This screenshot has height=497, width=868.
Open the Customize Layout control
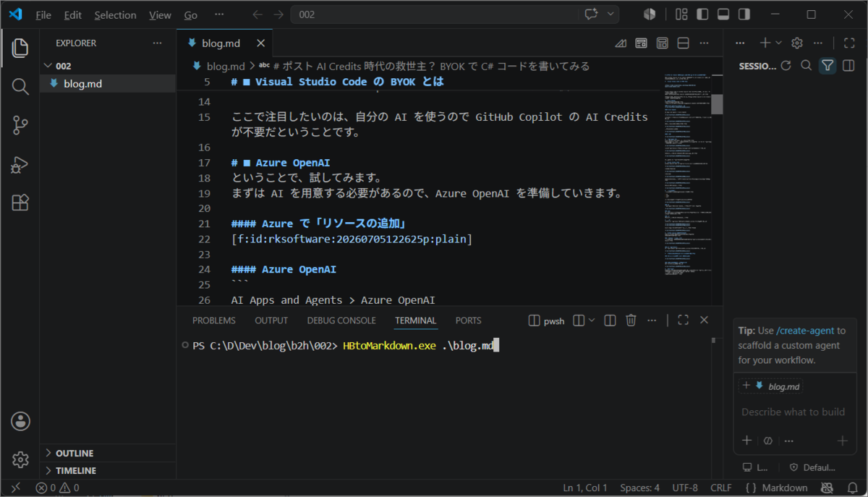(681, 14)
